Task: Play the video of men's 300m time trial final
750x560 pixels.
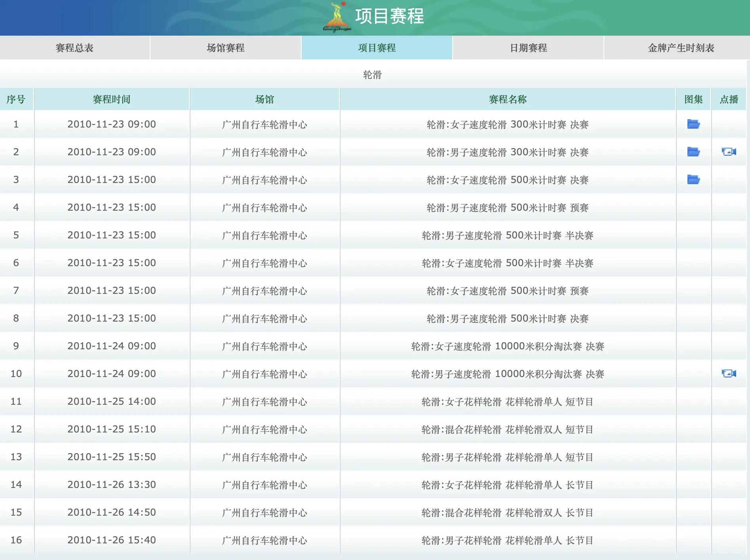Action: pos(730,152)
